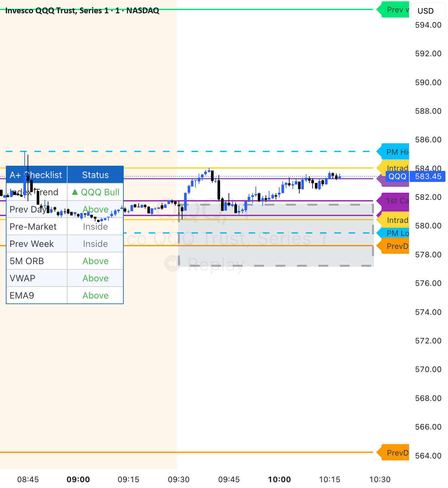Select the VWAP row label

(37, 278)
